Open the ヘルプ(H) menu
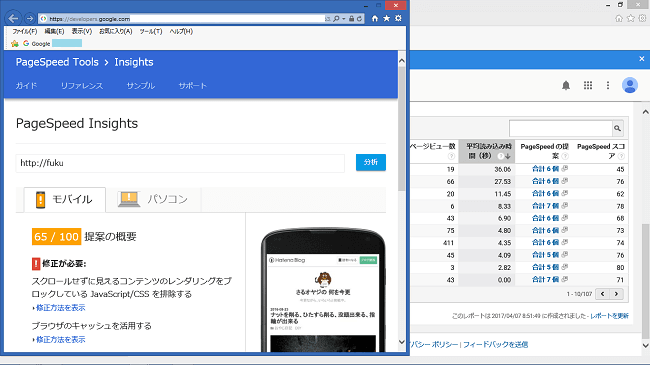 tap(181, 32)
